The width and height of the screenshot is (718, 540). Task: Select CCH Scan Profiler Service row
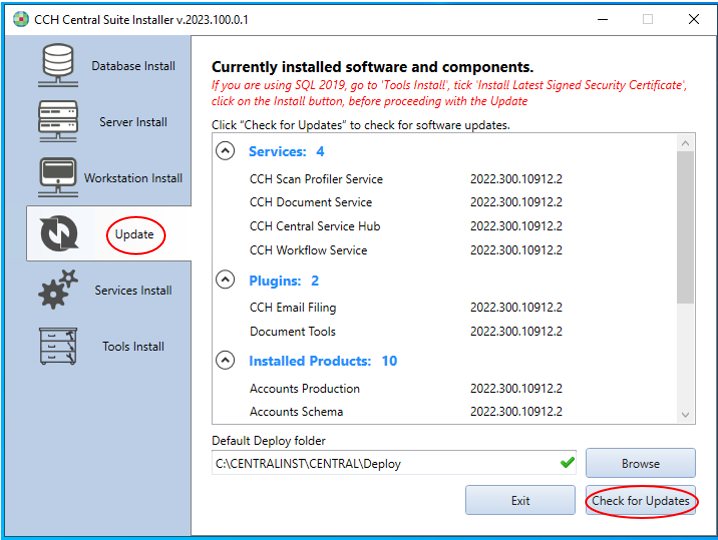(406, 179)
